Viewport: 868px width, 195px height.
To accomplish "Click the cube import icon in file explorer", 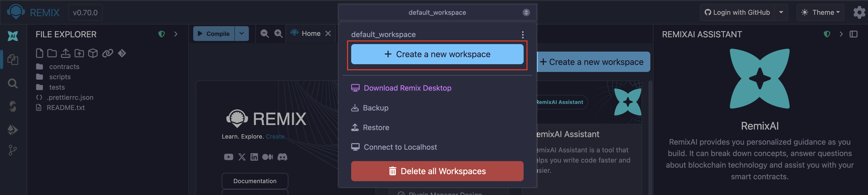I will [93, 53].
